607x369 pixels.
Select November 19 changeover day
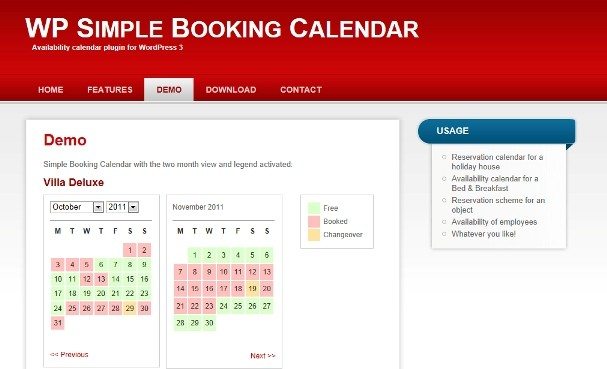click(252, 288)
